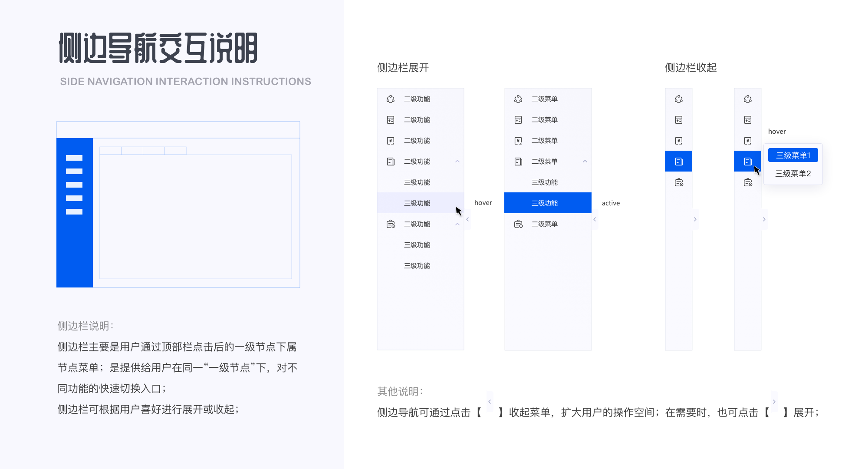The width and height of the screenshot is (868, 469).
Task: Click expand arrow handle of collapsed sidebar with flyout
Action: tap(764, 219)
